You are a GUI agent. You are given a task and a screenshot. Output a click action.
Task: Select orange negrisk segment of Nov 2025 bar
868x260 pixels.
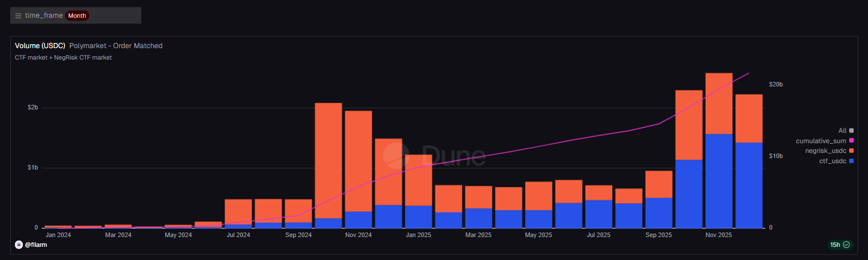point(719,104)
